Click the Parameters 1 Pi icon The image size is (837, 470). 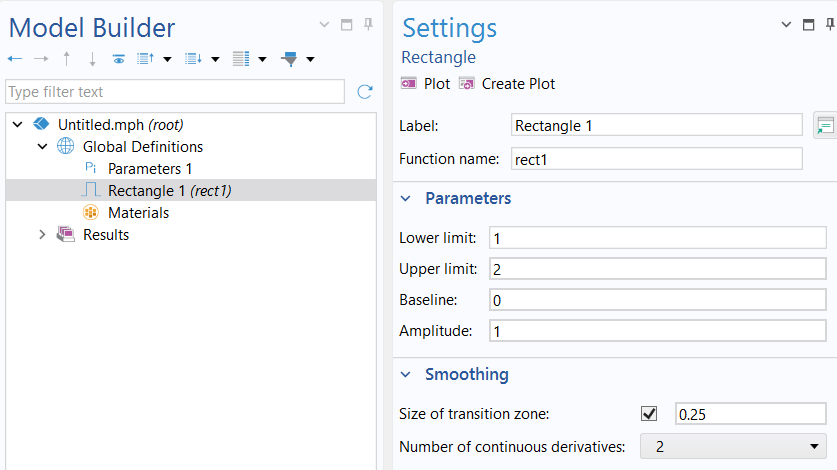[90, 168]
